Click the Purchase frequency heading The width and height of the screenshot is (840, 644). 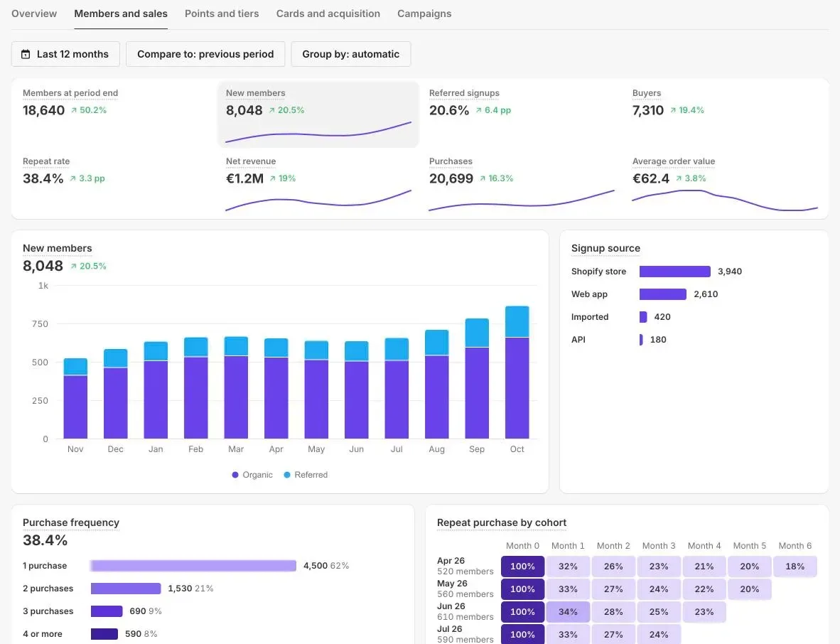click(x=71, y=522)
